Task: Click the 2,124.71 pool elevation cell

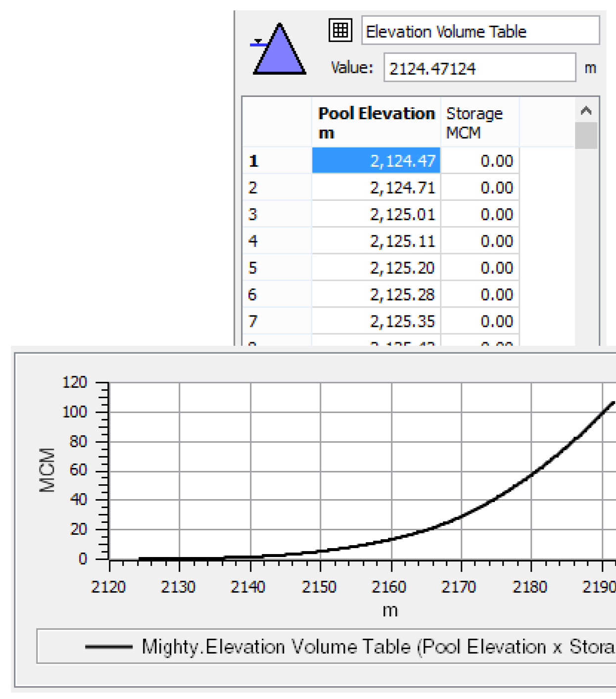Action: click(376, 187)
